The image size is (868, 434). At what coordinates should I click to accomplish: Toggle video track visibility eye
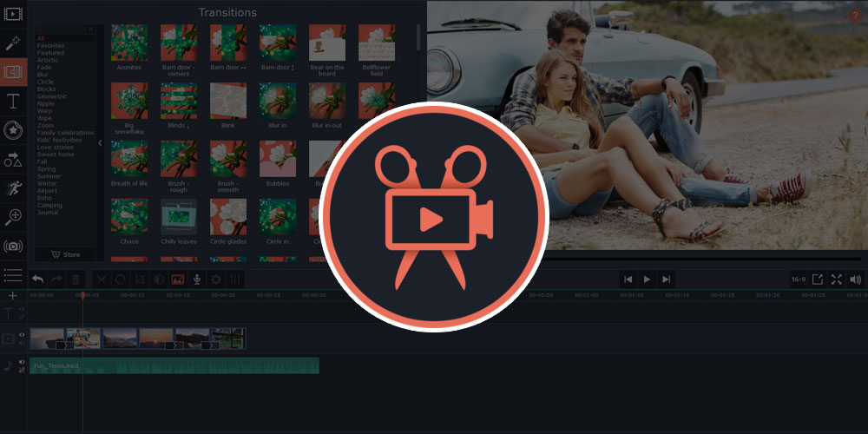22,334
